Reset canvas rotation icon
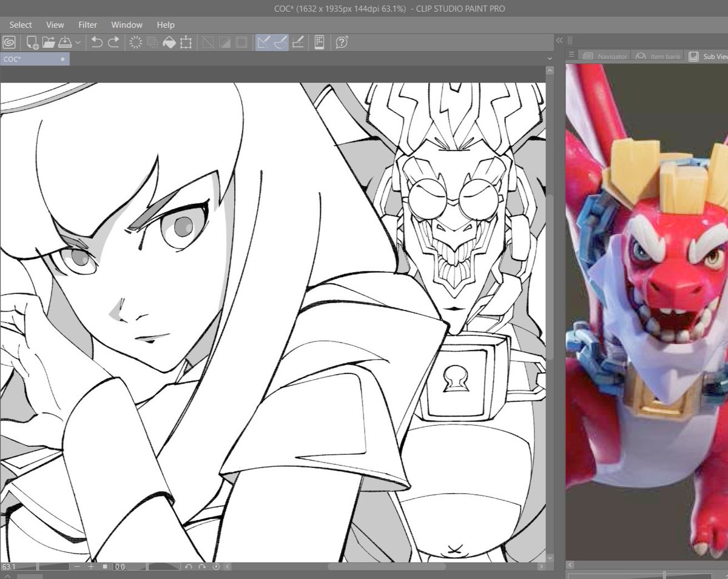Image resolution: width=728 pixels, height=579 pixels. [x=216, y=567]
